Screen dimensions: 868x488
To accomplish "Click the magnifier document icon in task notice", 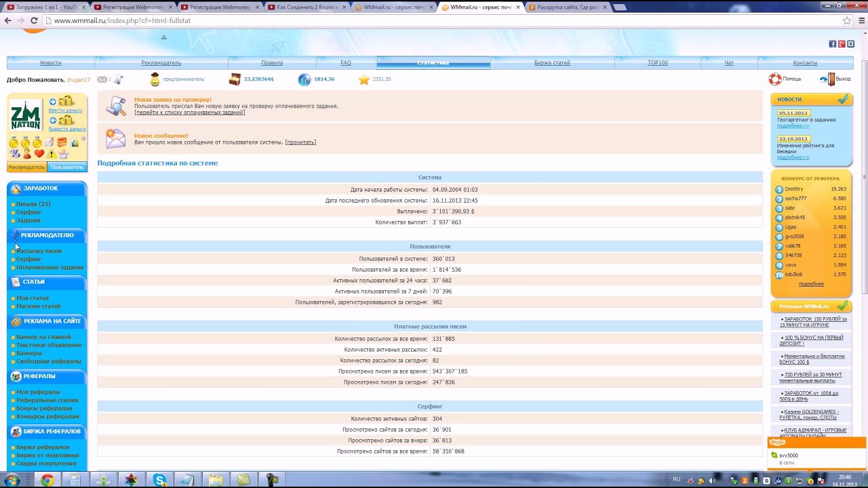I will tap(116, 106).
